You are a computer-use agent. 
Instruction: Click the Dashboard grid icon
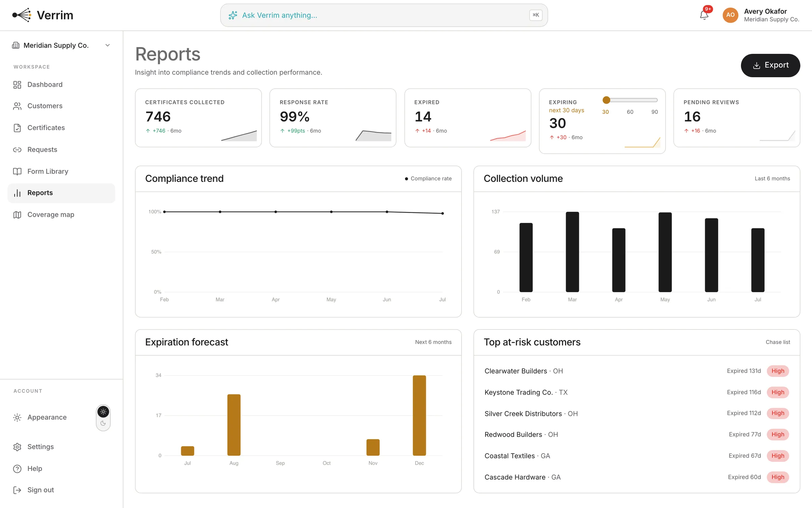pos(17,85)
